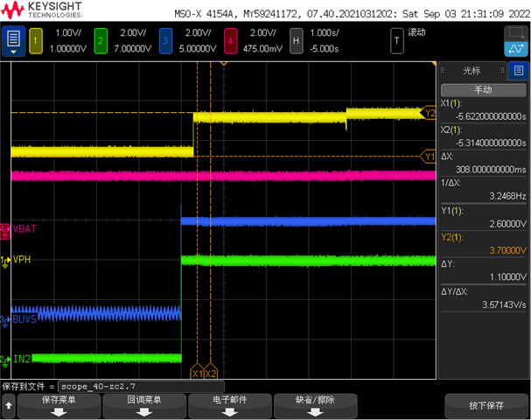Click the delay -5.000s value
The height and width of the screenshot is (420, 531).
click(325, 49)
